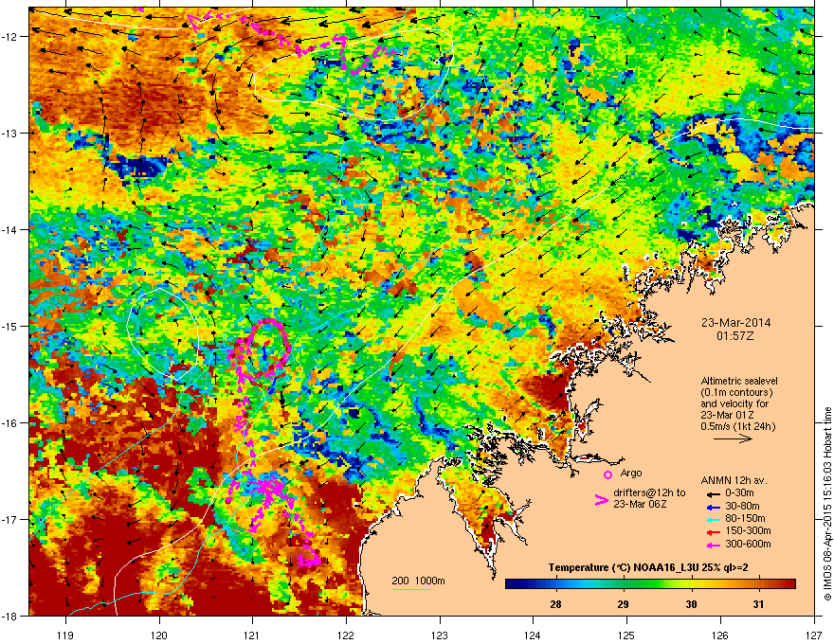Click the 23-Mar 06Z drifters text
Screen dimensions: 834x644
[640, 504]
